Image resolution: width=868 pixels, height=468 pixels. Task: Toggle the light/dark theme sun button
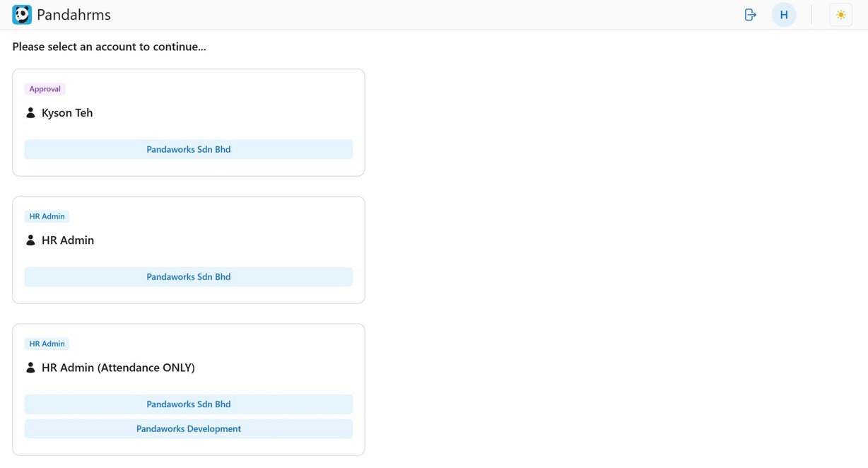(x=840, y=15)
